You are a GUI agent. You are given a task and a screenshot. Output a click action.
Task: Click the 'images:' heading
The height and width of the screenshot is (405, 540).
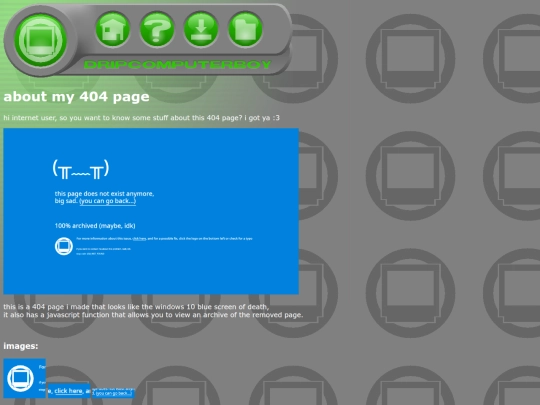click(21, 346)
